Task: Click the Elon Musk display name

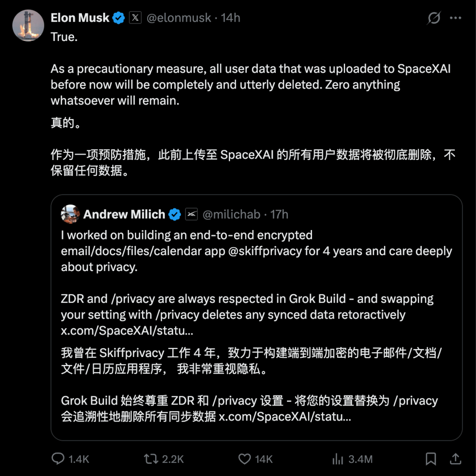Action: click(80, 18)
